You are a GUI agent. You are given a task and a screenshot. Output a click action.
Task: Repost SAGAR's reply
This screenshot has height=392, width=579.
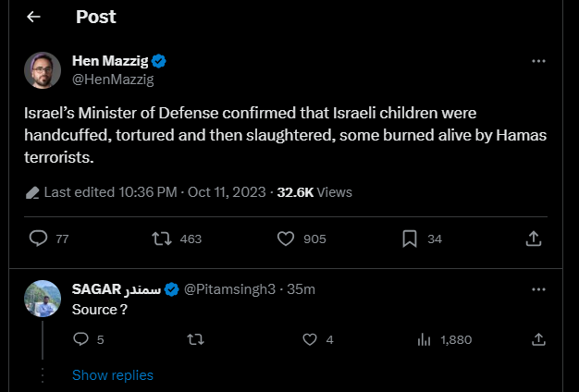pyautogui.click(x=194, y=339)
